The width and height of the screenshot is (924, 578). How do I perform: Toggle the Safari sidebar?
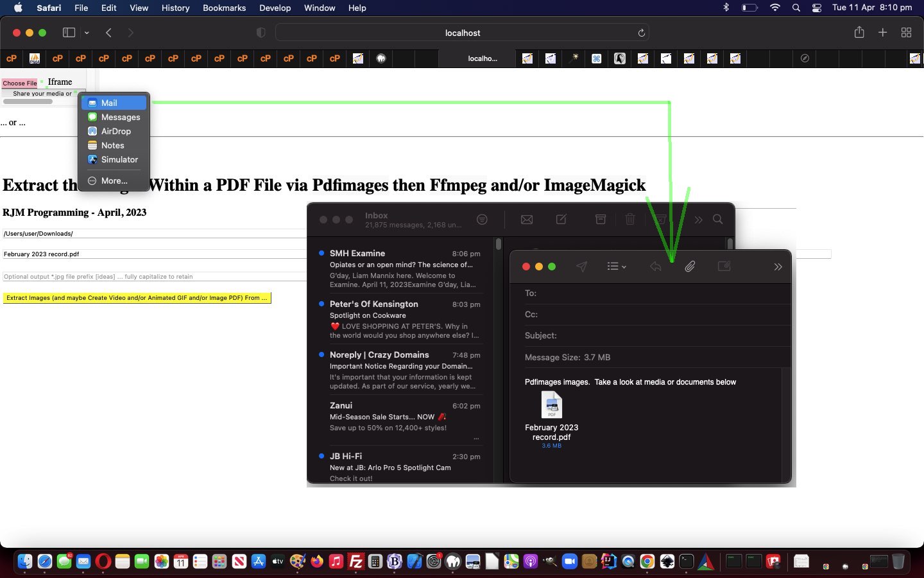coord(69,33)
